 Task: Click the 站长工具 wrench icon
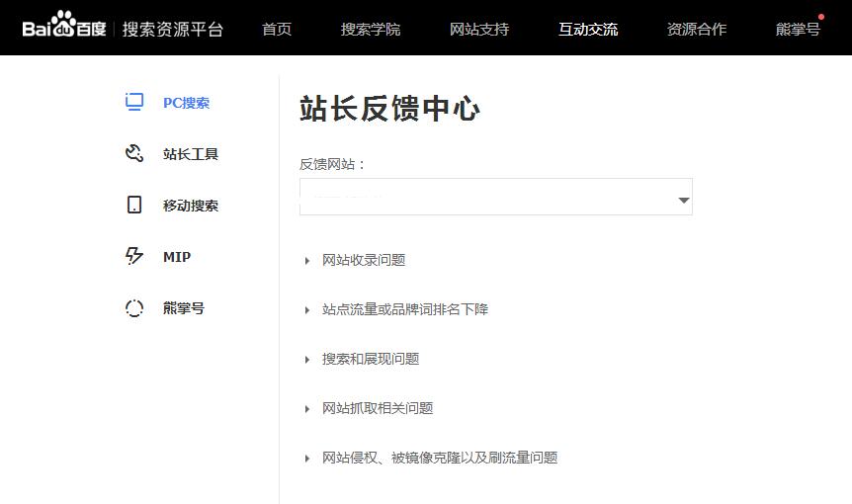tap(134, 153)
